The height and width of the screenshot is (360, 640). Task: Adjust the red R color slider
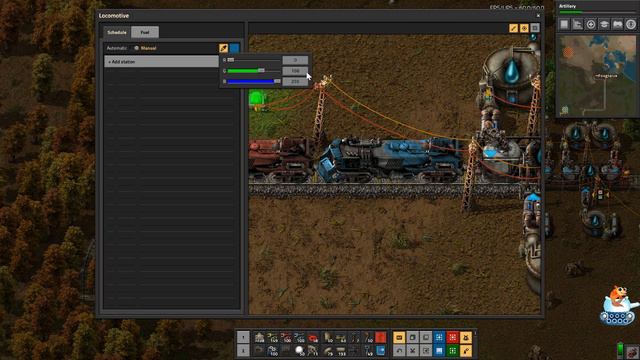(254, 60)
